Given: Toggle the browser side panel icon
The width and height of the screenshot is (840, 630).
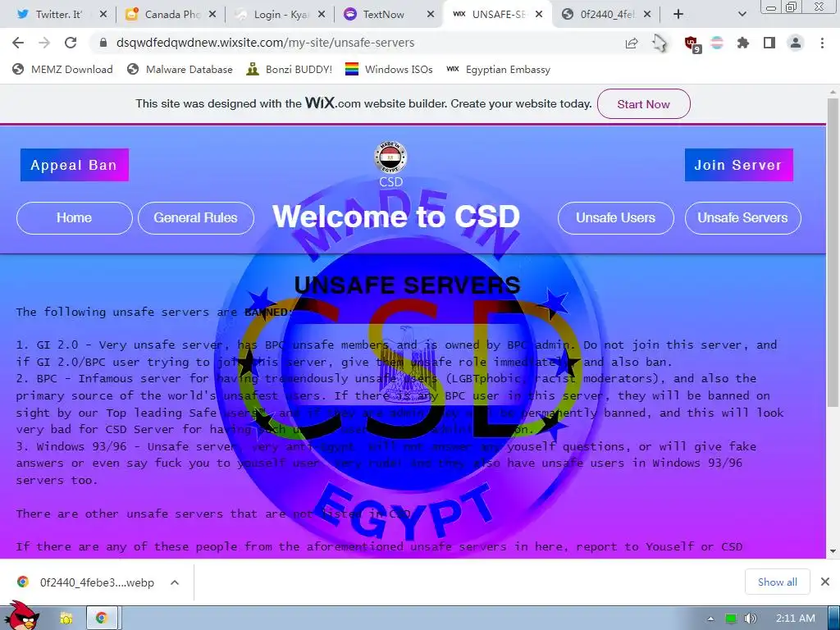Looking at the screenshot, I should click(x=769, y=43).
